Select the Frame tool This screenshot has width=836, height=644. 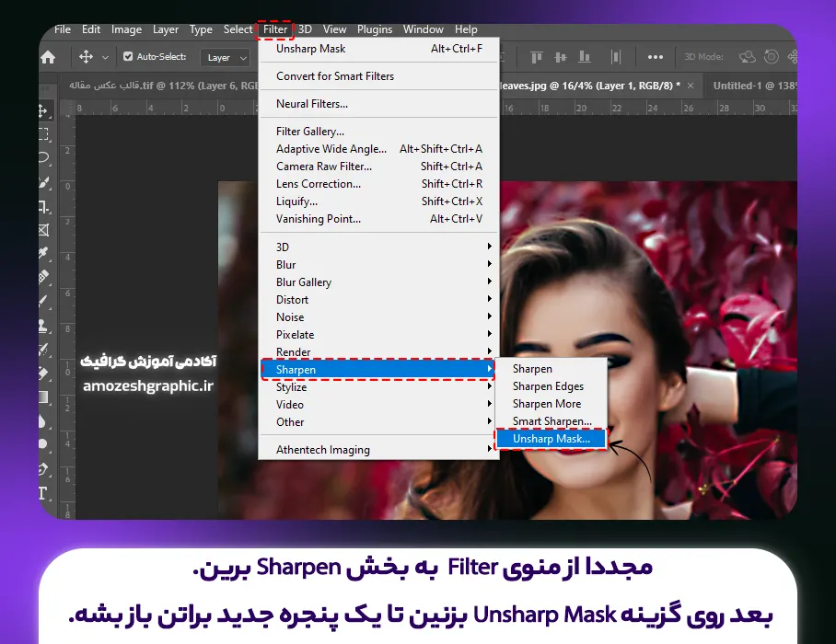44,230
